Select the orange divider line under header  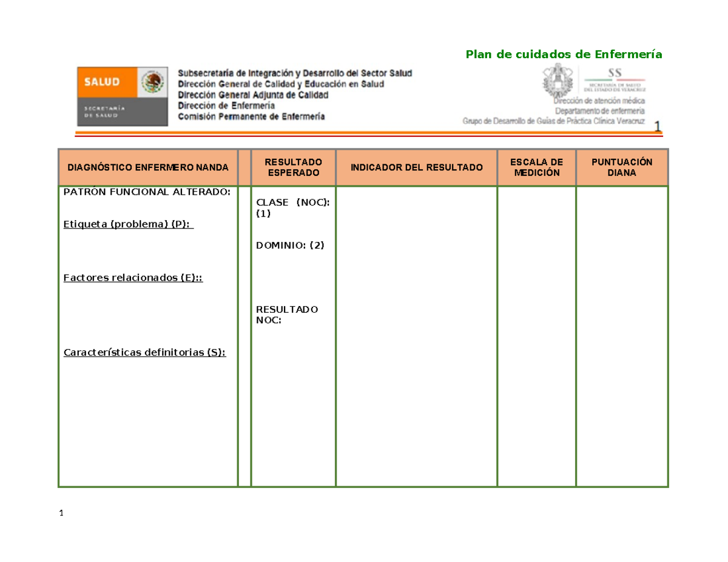click(x=364, y=132)
